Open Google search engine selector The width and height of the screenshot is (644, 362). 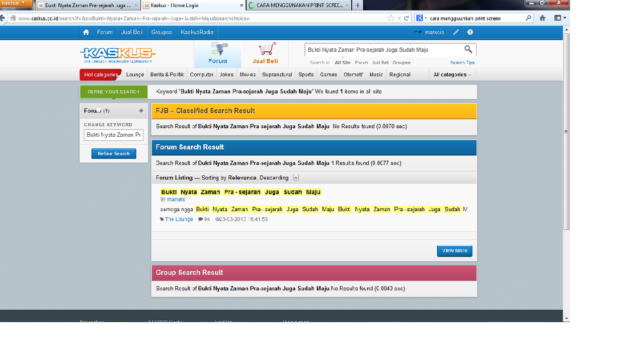point(421,18)
